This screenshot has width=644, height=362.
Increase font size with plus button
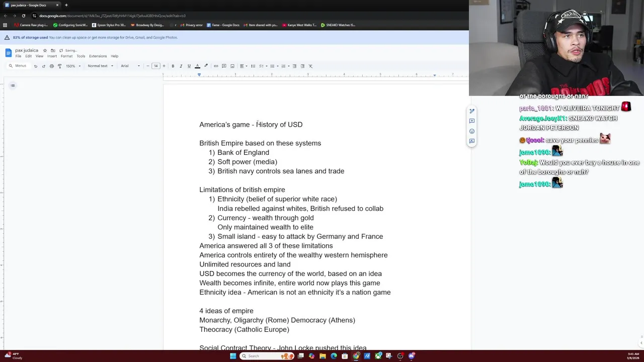pyautogui.click(x=164, y=66)
